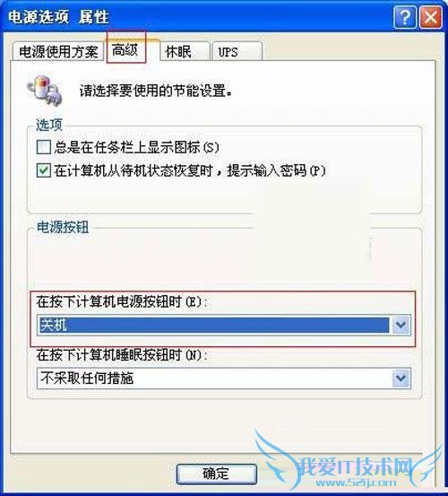This screenshot has width=448, height=496.
Task: Click 在按下计算机睡眠按钮时(N) label
Action: coord(122,355)
